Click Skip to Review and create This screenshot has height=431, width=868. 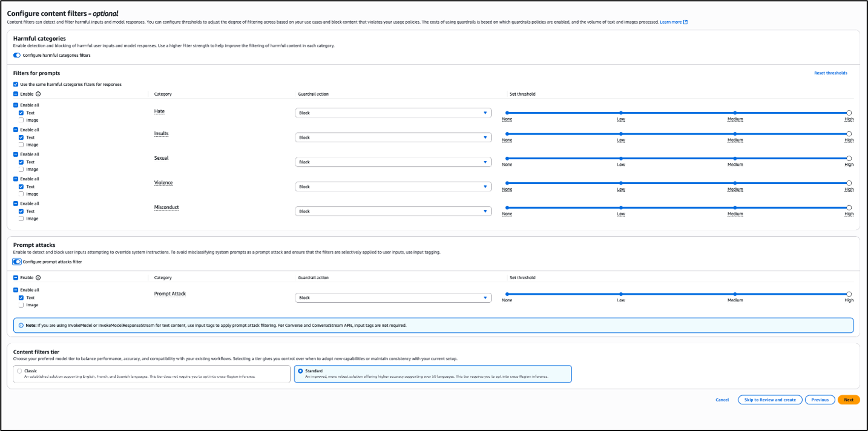tap(769, 400)
